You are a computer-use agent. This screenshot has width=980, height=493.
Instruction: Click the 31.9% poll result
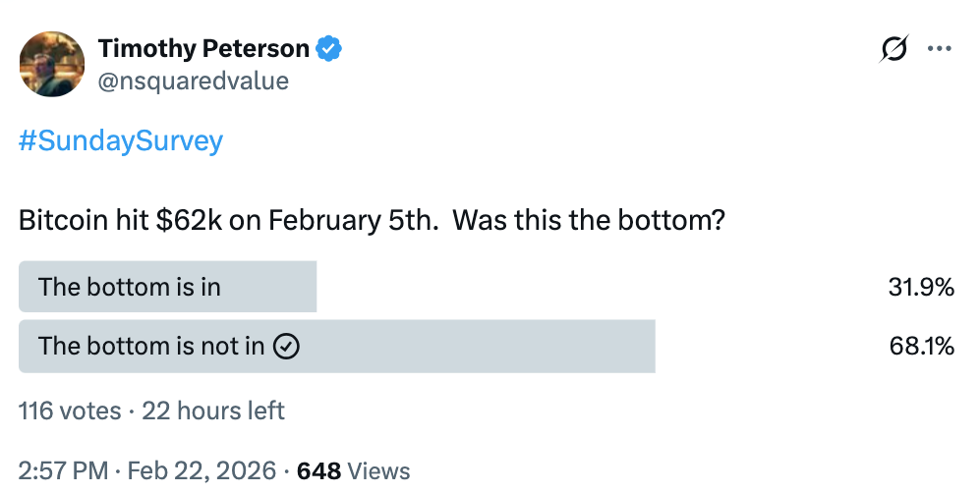pos(920,287)
